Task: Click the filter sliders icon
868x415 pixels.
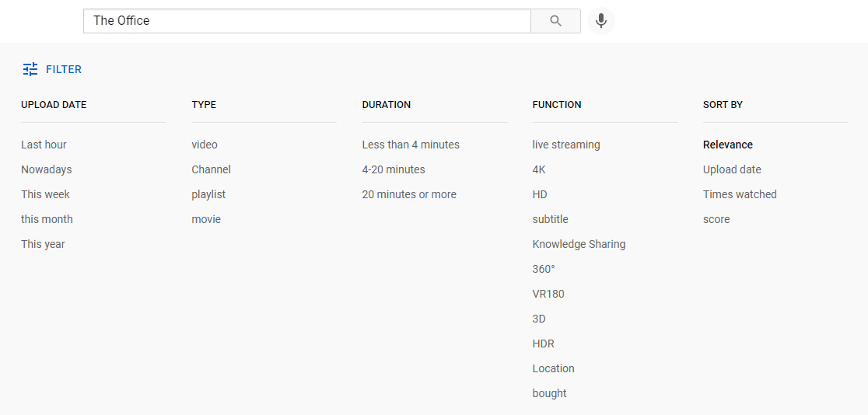Action: pos(30,69)
